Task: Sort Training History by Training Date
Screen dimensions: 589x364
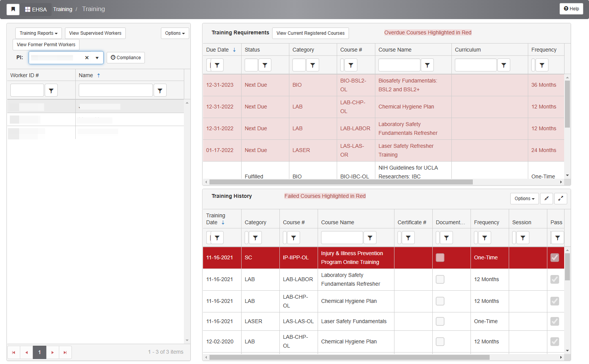Action: [216, 219]
